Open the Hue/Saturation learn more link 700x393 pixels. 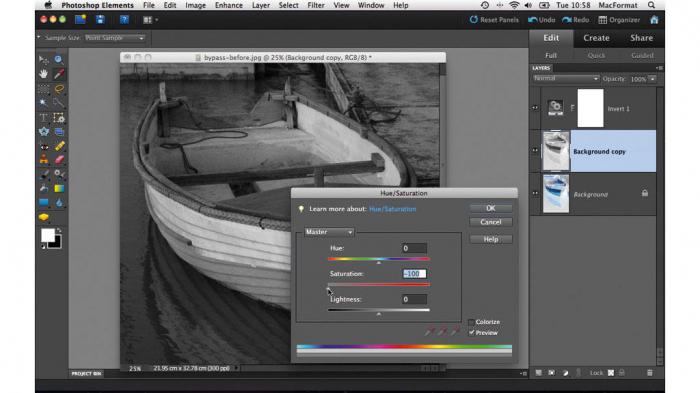392,209
